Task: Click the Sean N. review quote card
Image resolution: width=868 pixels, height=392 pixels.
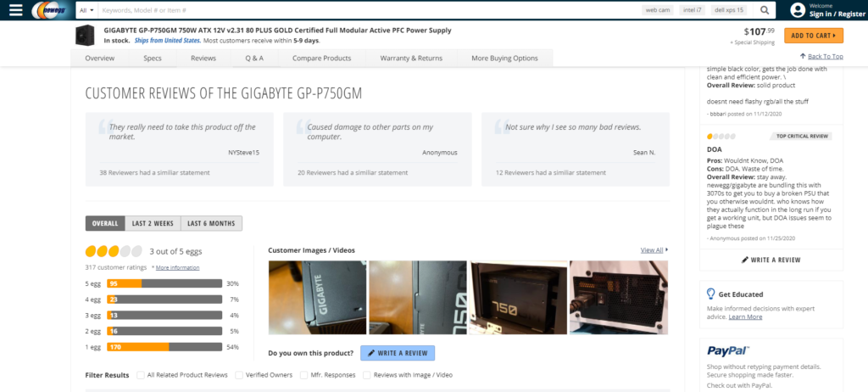Action: [576, 149]
